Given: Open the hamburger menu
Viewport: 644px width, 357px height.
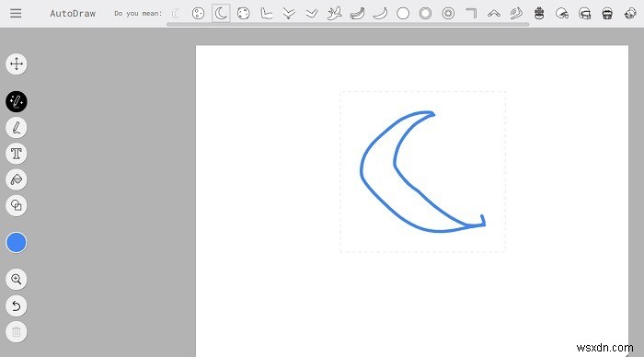Looking at the screenshot, I should [16, 13].
